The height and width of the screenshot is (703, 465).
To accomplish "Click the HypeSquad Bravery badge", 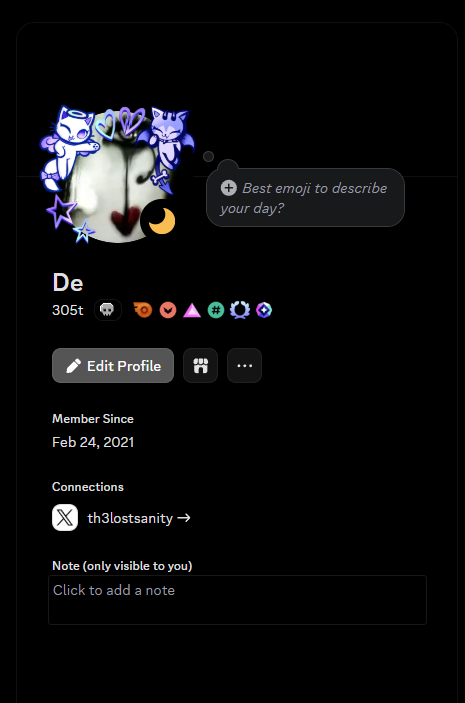I will (x=168, y=310).
